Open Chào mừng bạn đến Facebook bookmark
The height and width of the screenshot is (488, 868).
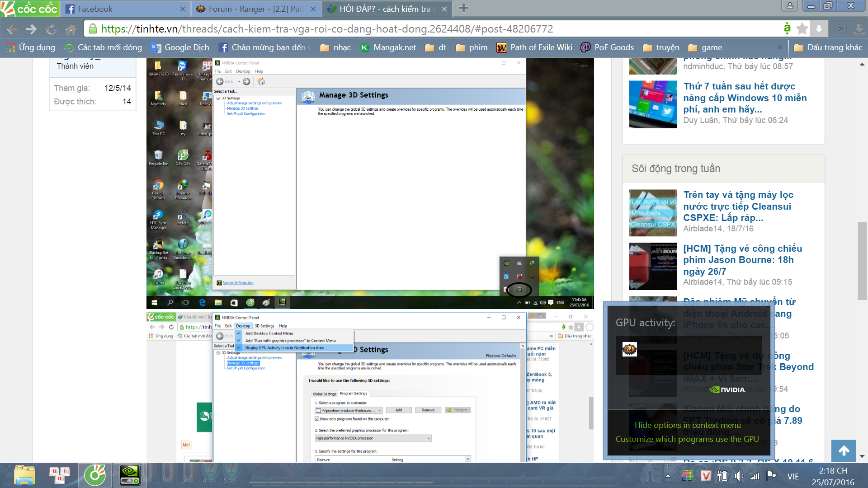[265, 47]
